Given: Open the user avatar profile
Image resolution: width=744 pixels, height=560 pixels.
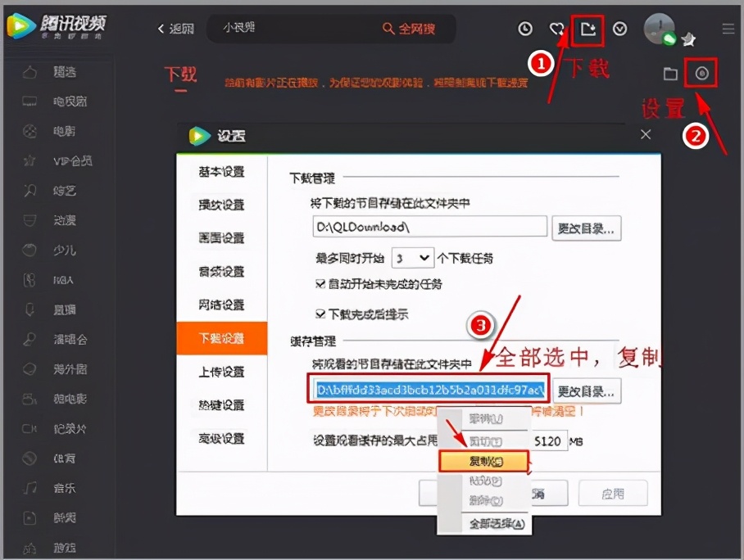Looking at the screenshot, I should 659,29.
